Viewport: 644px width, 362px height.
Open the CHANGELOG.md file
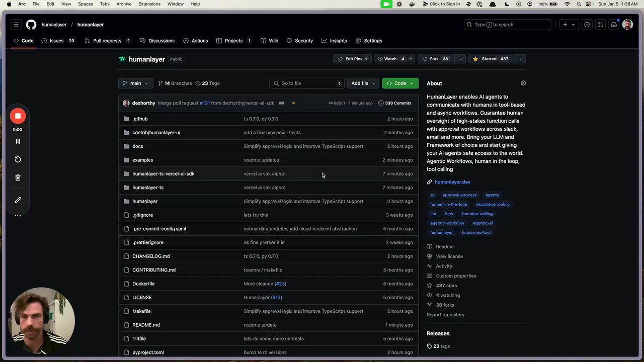click(151, 256)
